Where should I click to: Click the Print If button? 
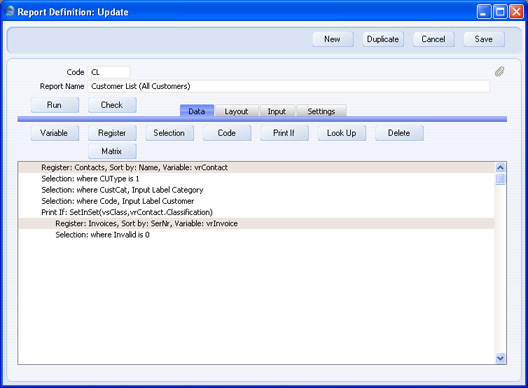pos(284,133)
